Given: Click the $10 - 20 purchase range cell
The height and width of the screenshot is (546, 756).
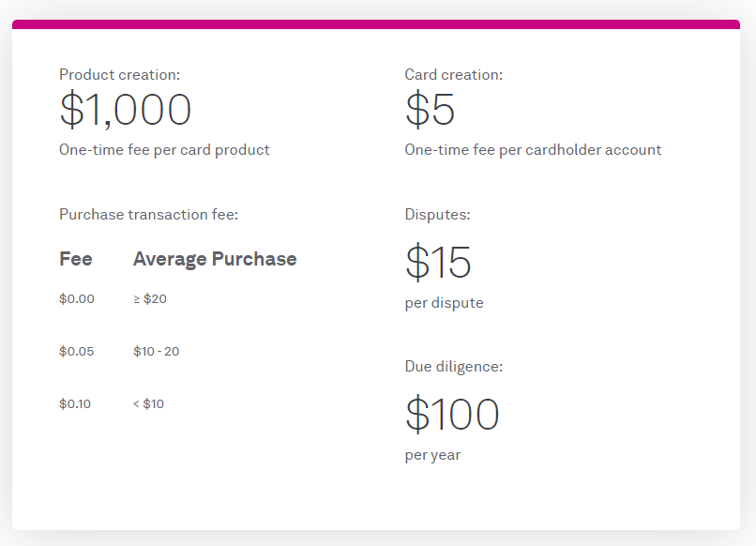Looking at the screenshot, I should click(x=157, y=351).
